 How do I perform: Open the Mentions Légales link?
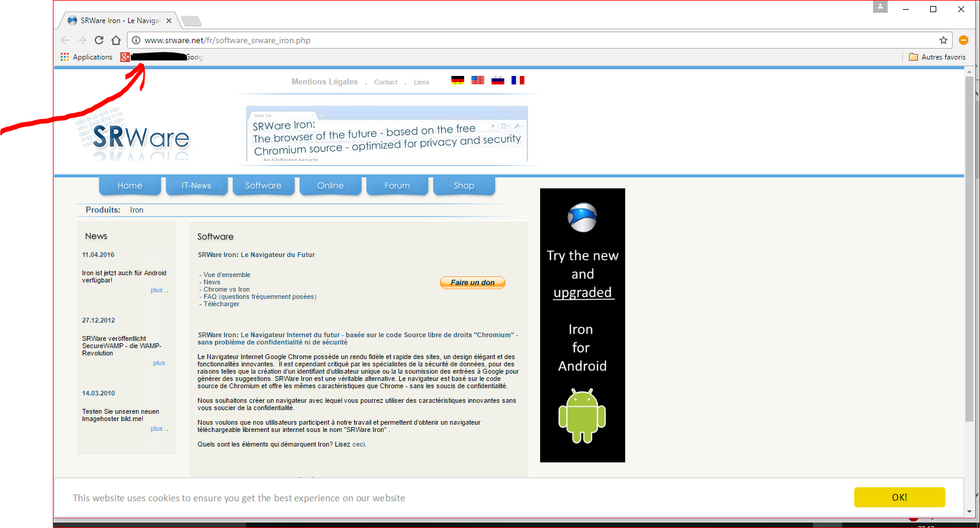(x=324, y=82)
